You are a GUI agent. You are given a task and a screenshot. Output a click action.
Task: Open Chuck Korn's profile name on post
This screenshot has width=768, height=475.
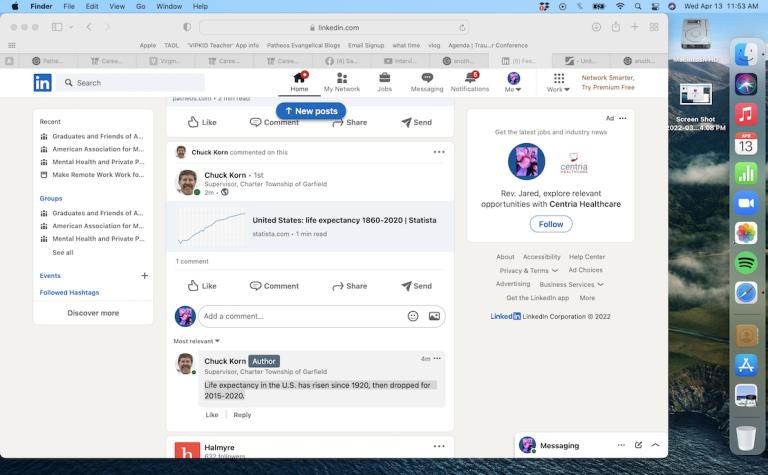pyautogui.click(x=225, y=175)
